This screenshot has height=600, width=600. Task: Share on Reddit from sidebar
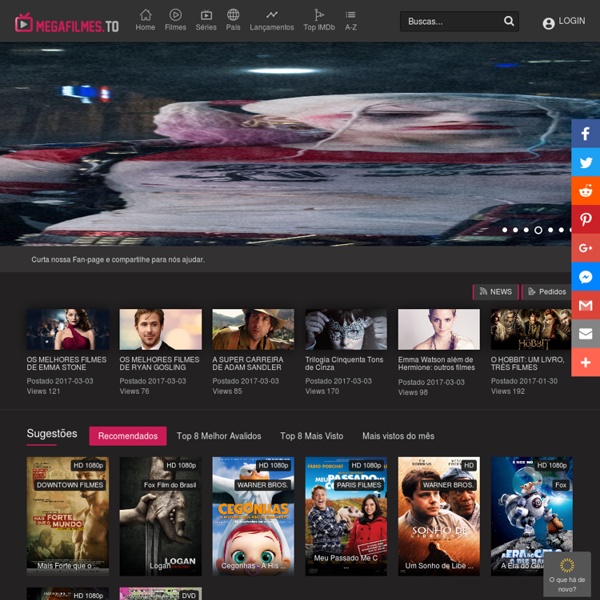[586, 191]
